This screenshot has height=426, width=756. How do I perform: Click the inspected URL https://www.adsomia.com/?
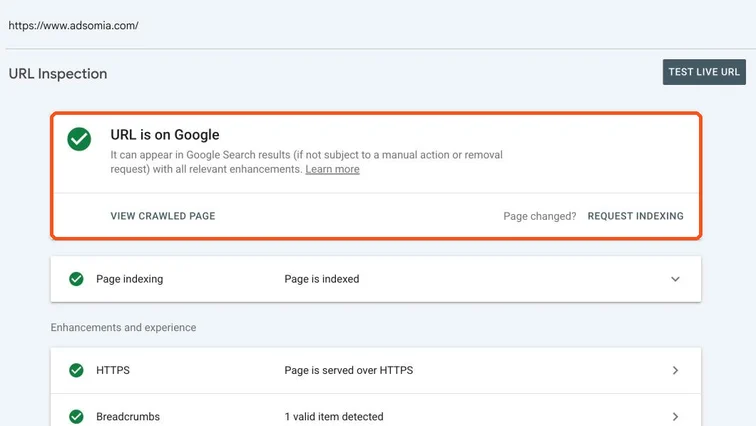(x=73, y=26)
